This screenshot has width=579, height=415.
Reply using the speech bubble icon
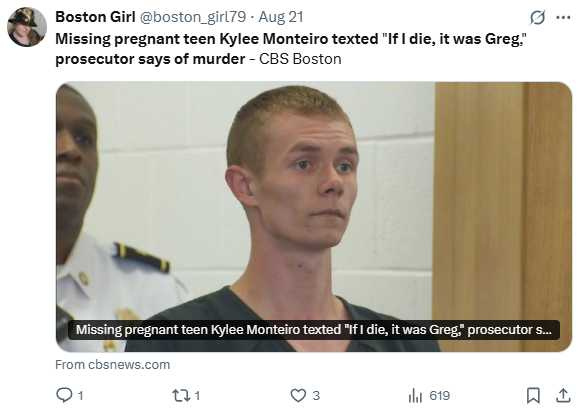coord(64,395)
